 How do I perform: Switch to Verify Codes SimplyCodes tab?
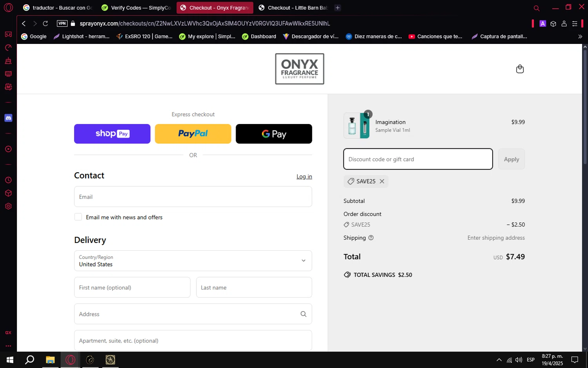pyautogui.click(x=136, y=7)
